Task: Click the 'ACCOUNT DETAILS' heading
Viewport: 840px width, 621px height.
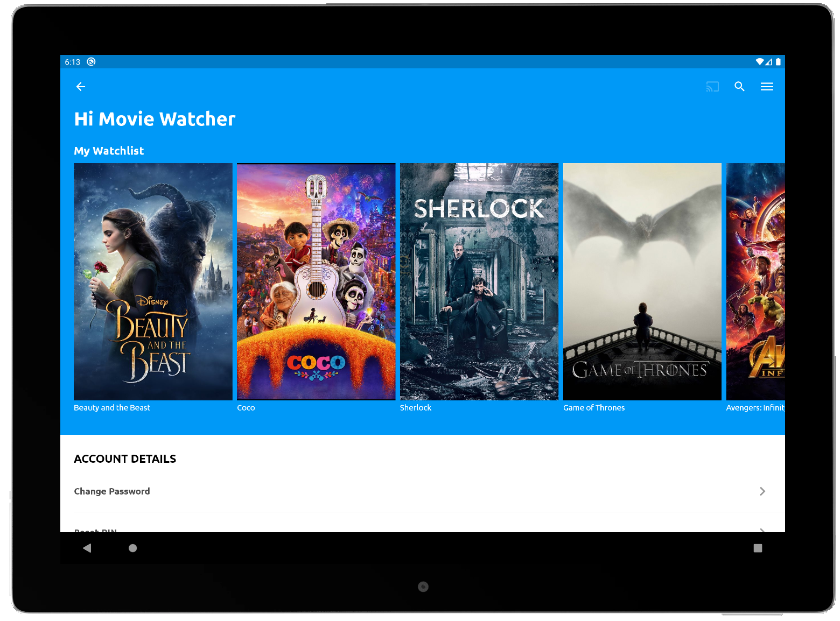Action: (x=125, y=459)
